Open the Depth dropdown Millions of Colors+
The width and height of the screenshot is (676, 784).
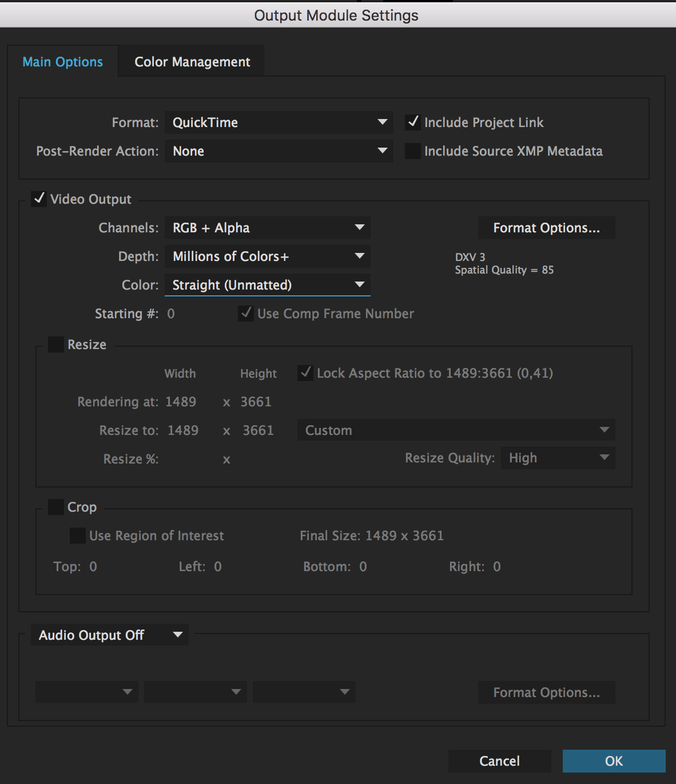[x=267, y=256]
